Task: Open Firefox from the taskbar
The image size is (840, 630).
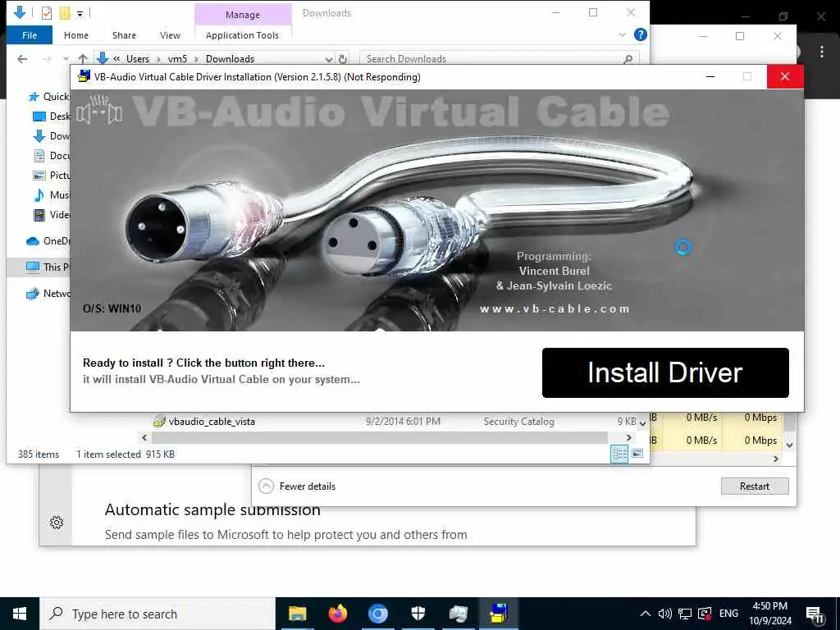Action: coord(337,614)
